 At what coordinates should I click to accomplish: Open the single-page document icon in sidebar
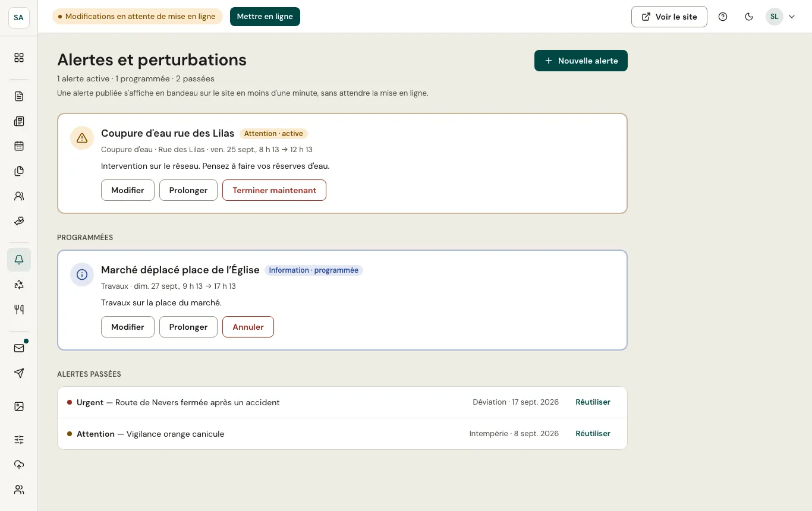click(19, 96)
